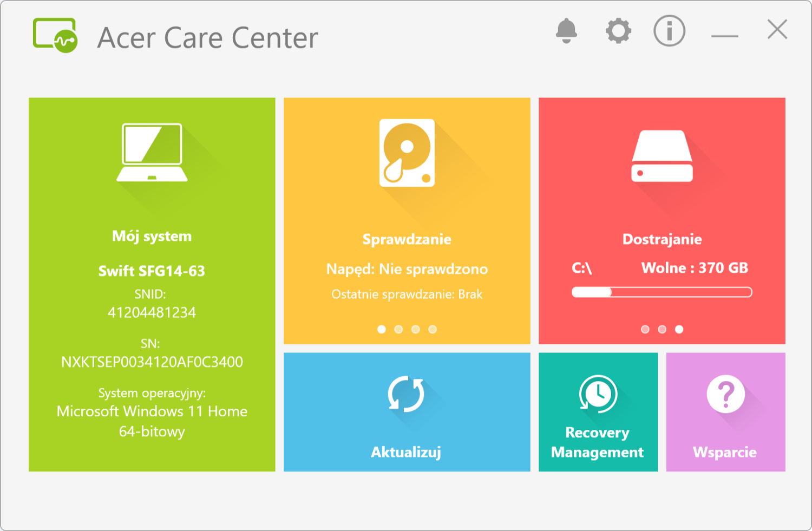This screenshot has width=812, height=531.
Task: Select first page dot in Dostrajanie tile
Action: [x=645, y=329]
